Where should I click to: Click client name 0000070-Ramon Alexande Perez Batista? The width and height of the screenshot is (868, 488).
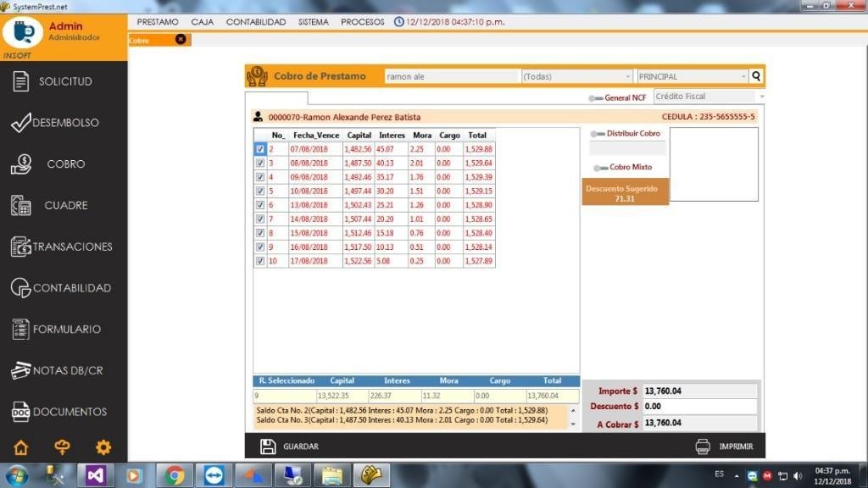[x=344, y=117]
